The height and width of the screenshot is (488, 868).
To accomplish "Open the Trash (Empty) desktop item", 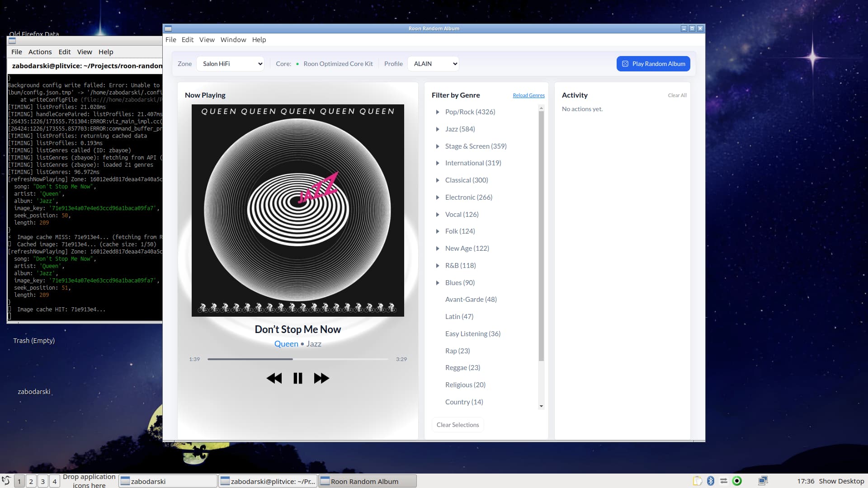I will (x=34, y=341).
